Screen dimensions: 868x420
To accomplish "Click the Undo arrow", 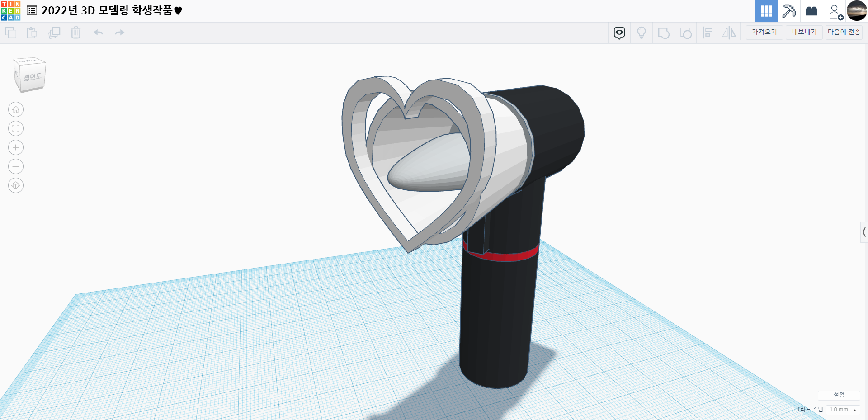I will (98, 33).
